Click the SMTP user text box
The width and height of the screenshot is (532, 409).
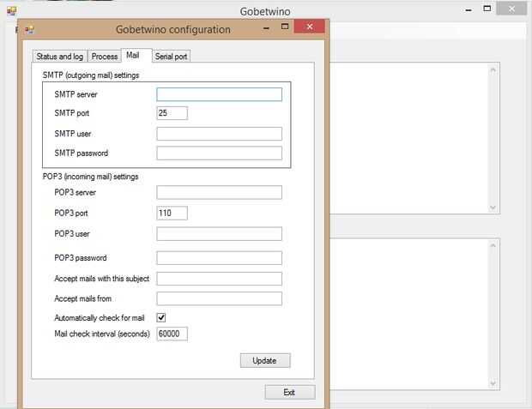[219, 134]
